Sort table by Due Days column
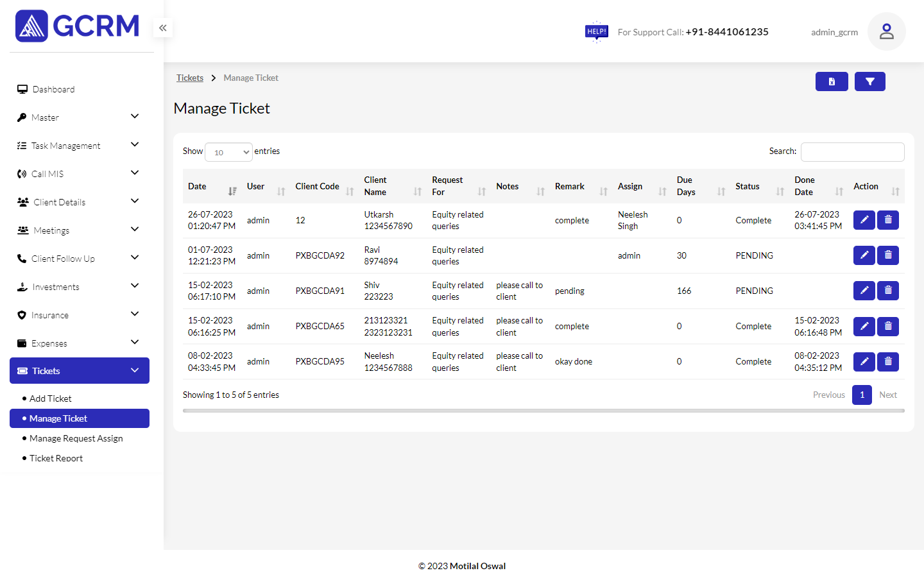This screenshot has height=582, width=924. click(700, 187)
